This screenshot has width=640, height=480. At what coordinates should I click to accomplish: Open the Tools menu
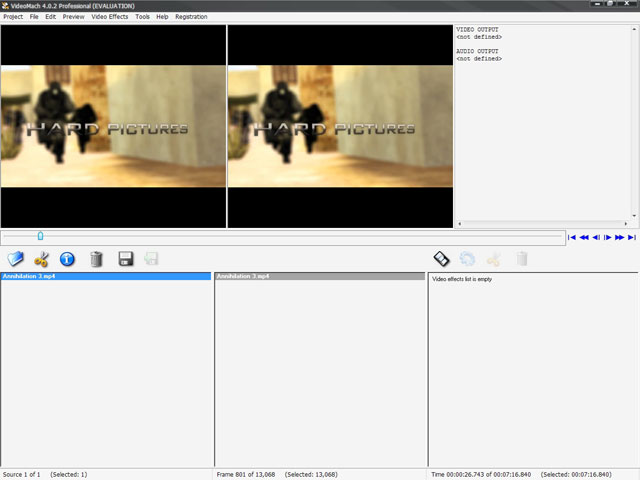coord(142,17)
